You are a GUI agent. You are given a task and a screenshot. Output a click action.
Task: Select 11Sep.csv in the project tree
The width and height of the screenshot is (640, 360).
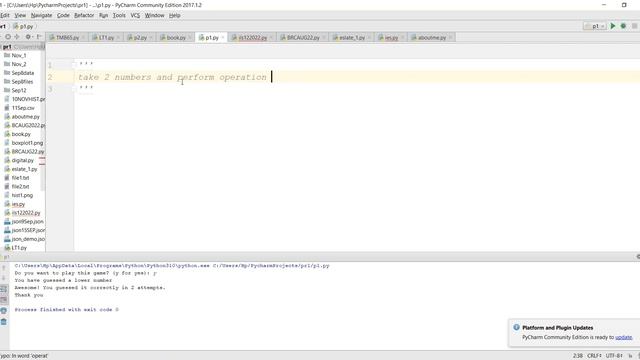point(23,108)
